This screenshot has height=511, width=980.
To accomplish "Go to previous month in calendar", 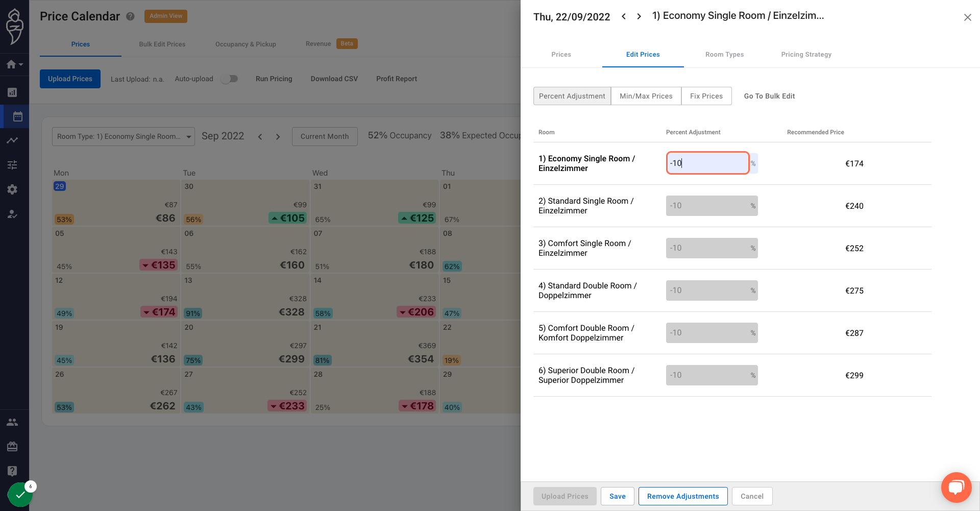I will 260,137.
